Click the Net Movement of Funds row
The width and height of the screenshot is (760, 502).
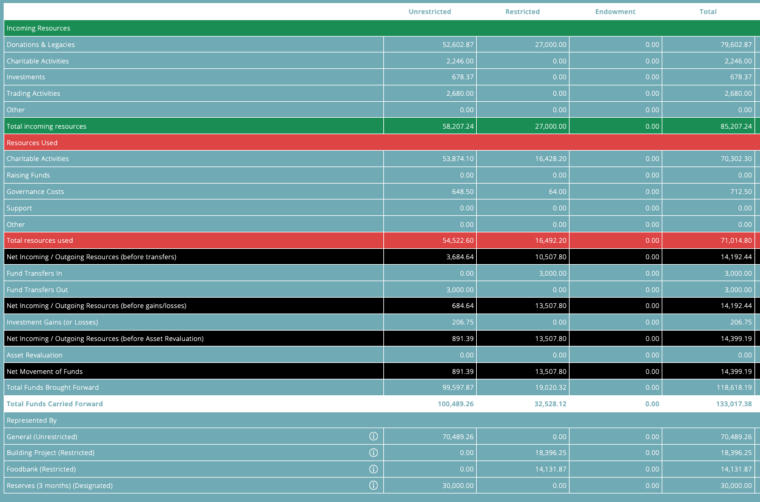pyautogui.click(x=43, y=371)
